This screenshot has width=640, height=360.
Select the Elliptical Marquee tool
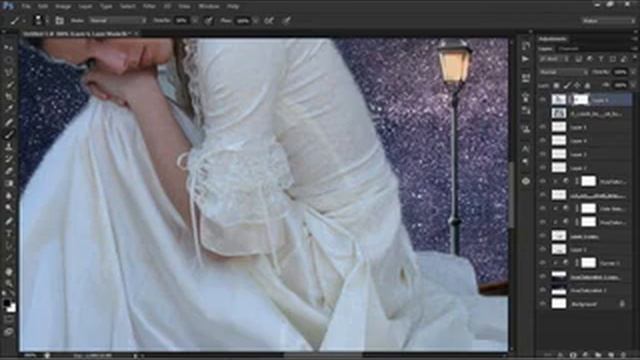pos(9,60)
